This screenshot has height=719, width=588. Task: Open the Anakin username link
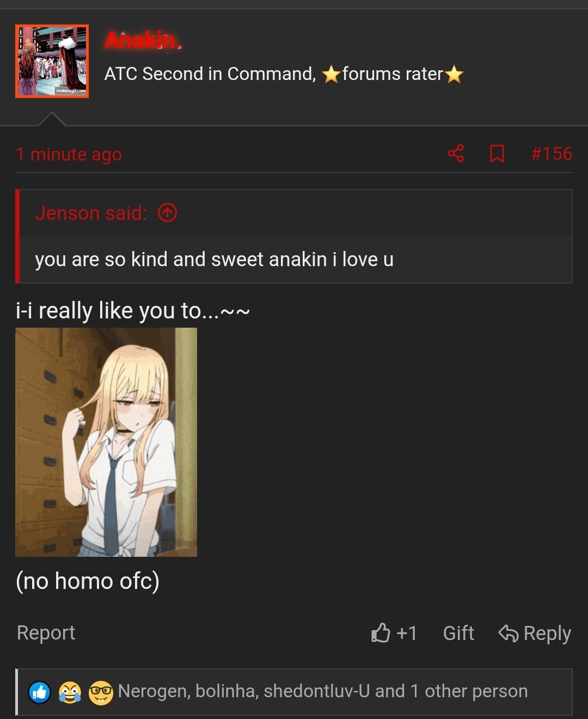(x=143, y=40)
